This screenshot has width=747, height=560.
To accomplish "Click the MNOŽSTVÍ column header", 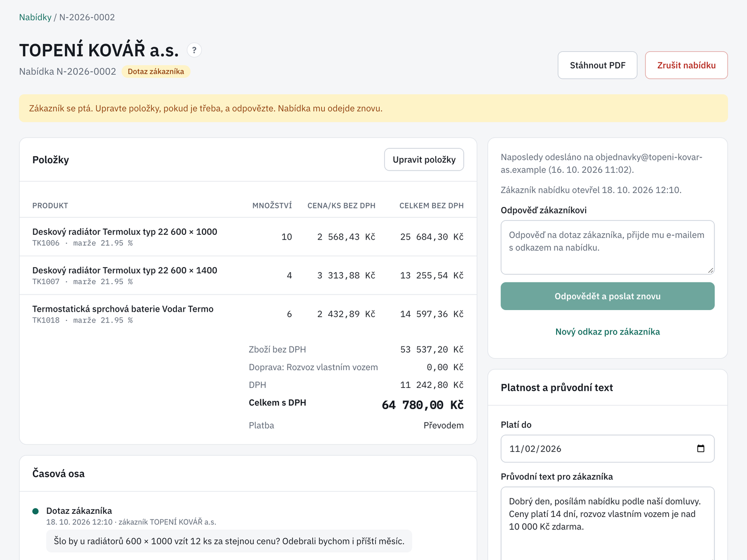I will click(272, 206).
